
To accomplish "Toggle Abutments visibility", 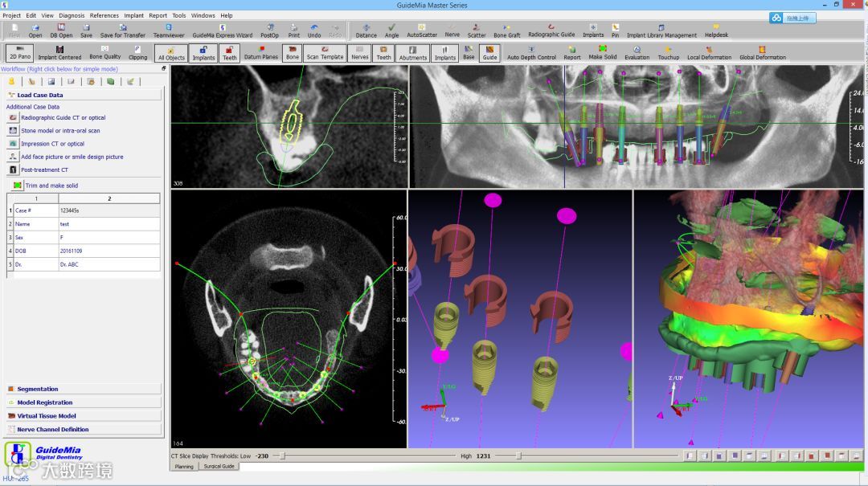I will point(413,53).
